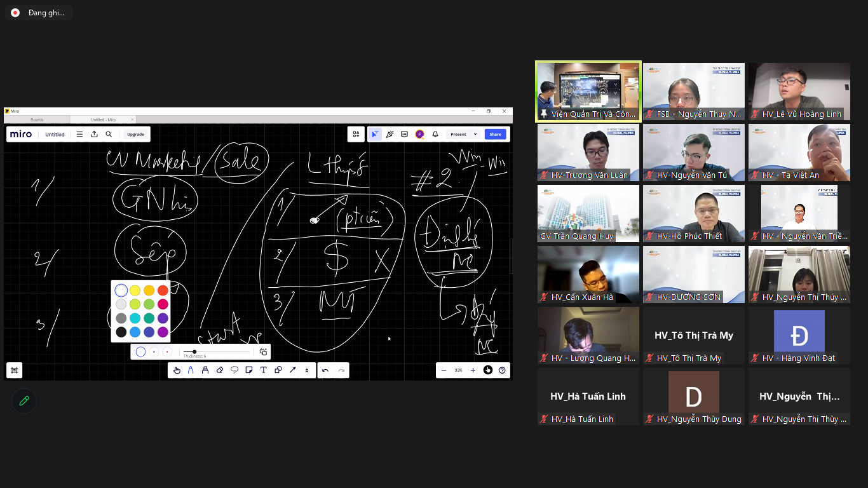
Task: Zoom in with the plus icon
Action: tap(473, 370)
